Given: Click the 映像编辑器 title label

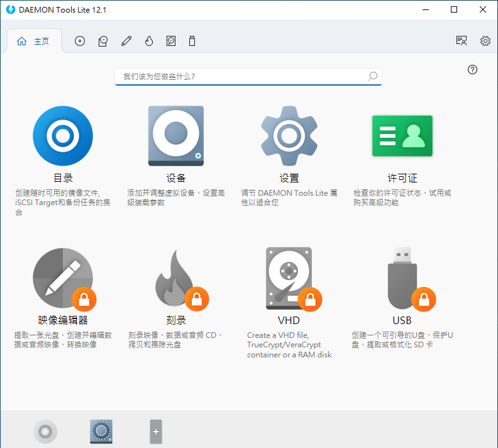Looking at the screenshot, I should coord(63,320).
